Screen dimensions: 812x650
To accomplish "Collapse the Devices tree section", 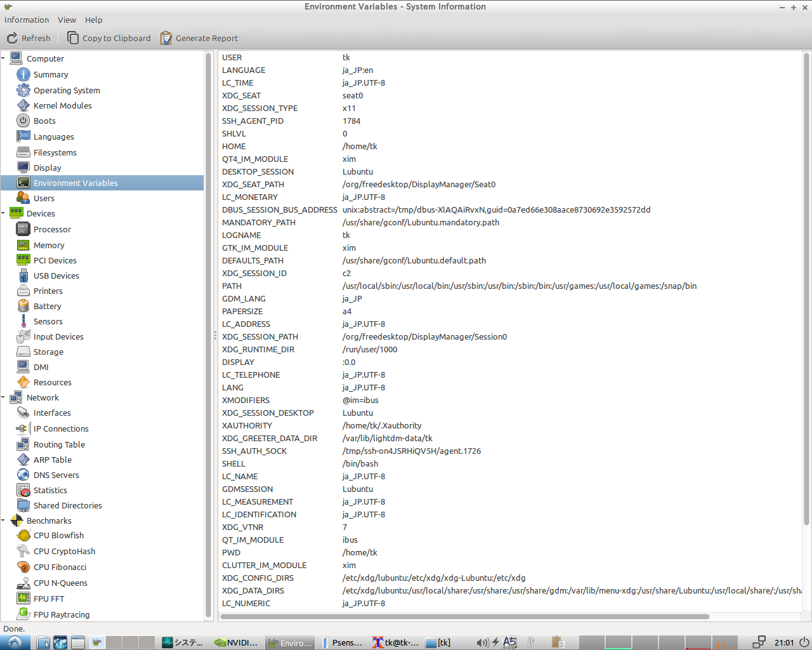I will [4, 213].
